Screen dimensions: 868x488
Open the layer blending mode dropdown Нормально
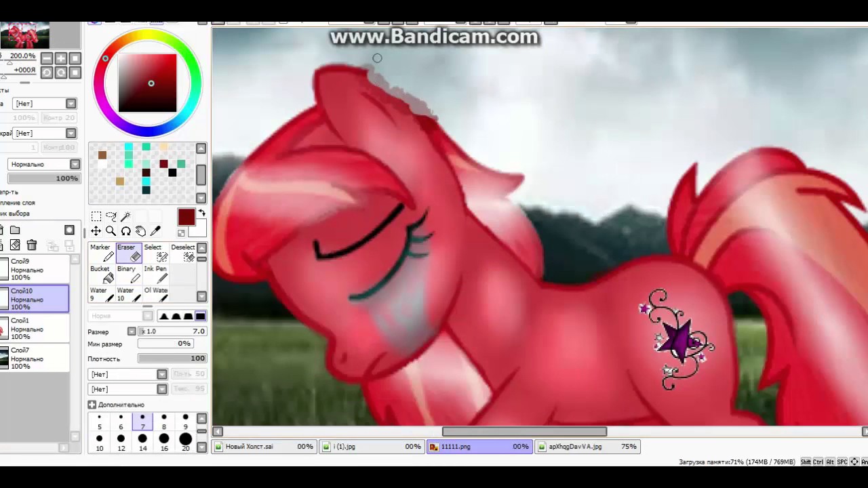[x=43, y=164]
